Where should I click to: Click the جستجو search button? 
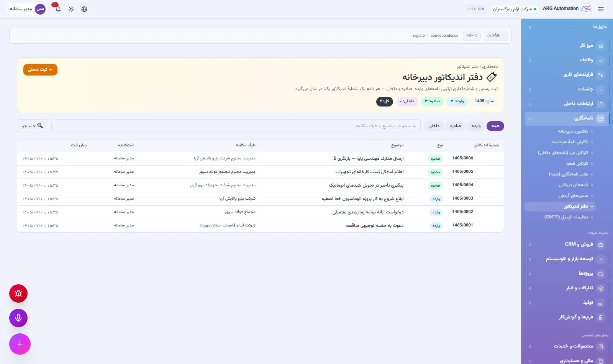pos(33,126)
